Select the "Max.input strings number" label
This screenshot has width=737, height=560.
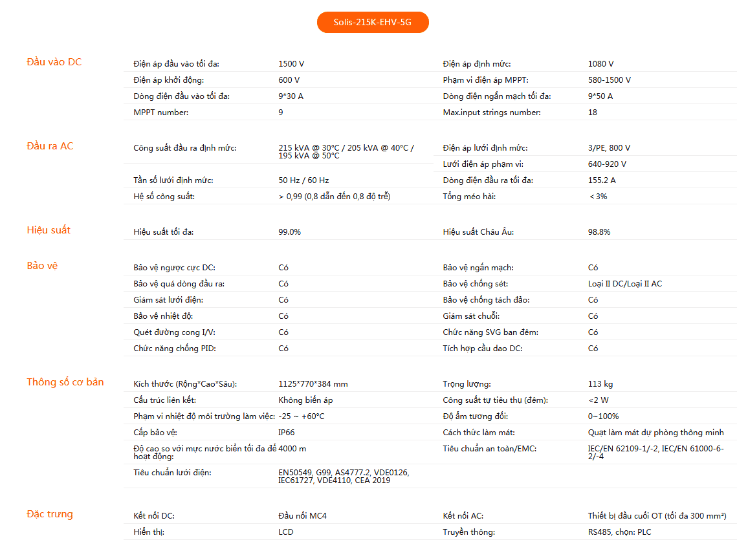492,113
